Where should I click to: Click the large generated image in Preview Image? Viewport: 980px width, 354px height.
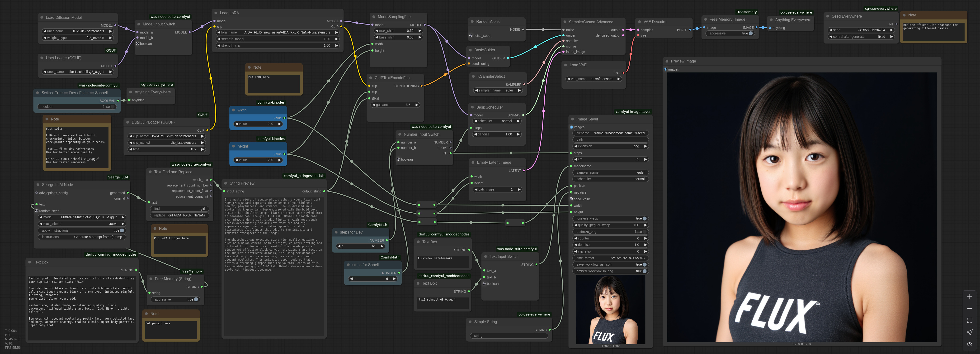[x=802, y=207]
